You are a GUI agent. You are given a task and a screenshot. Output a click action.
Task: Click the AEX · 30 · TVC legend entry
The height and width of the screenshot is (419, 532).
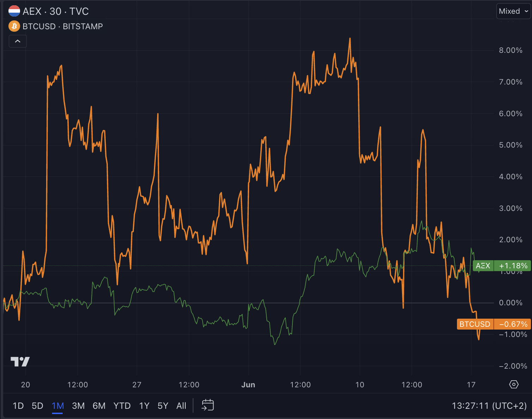click(x=56, y=11)
